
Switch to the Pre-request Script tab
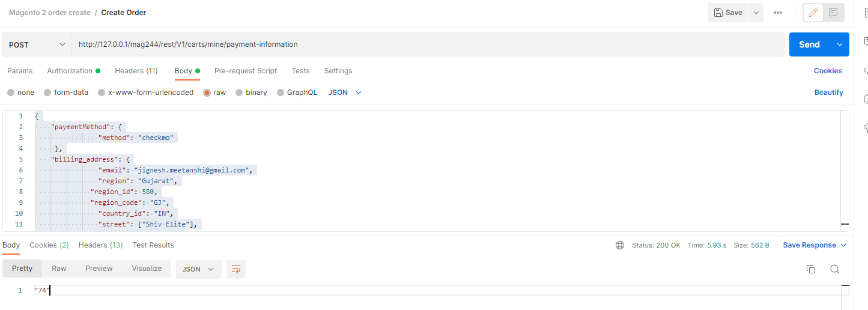click(x=245, y=71)
